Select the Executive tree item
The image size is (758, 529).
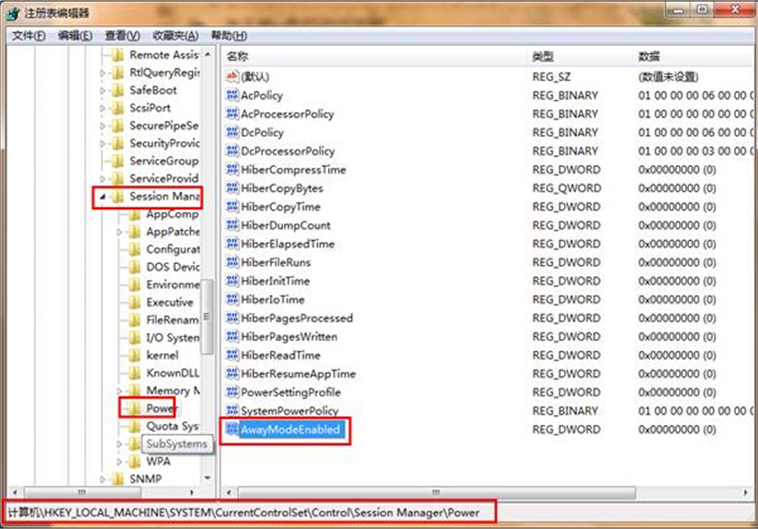pos(169,302)
